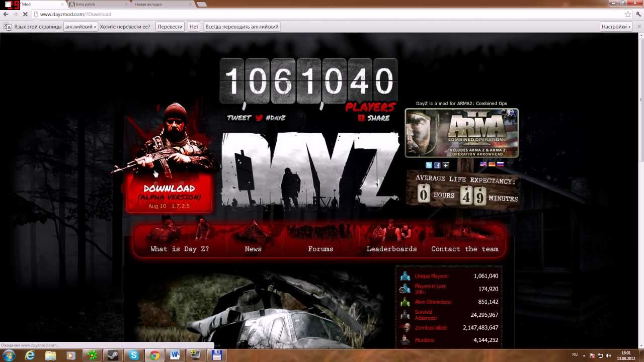Click the Facebook share icon under ARMA banner
Image resolution: width=644 pixels, height=362 pixels.
pyautogui.click(x=437, y=165)
